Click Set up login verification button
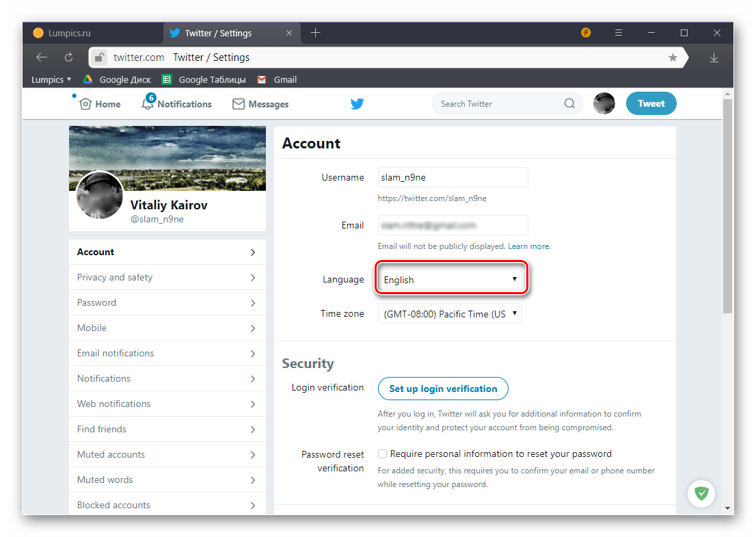 (443, 389)
